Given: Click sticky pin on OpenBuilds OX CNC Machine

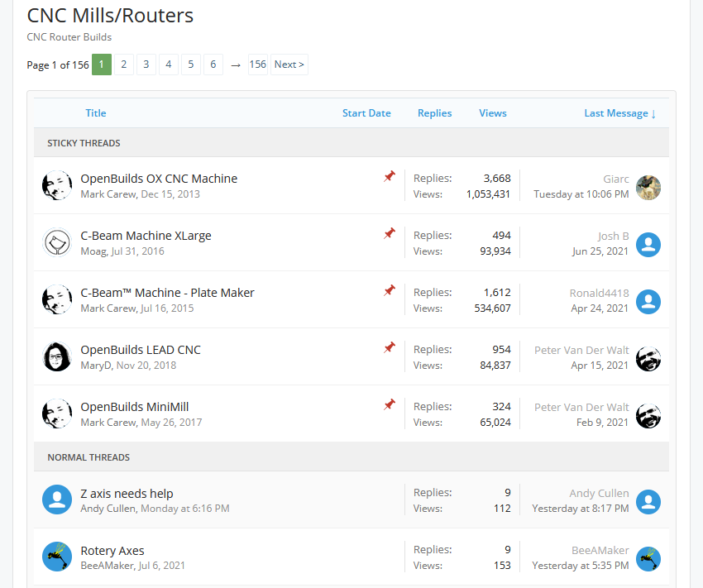Looking at the screenshot, I should [x=390, y=177].
